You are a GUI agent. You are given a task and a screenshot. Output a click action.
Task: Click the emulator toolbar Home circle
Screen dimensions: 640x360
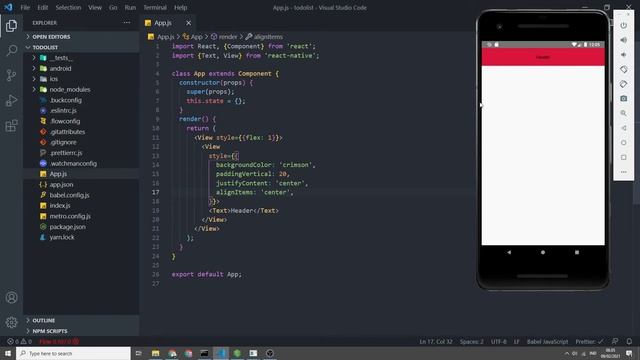[623, 143]
